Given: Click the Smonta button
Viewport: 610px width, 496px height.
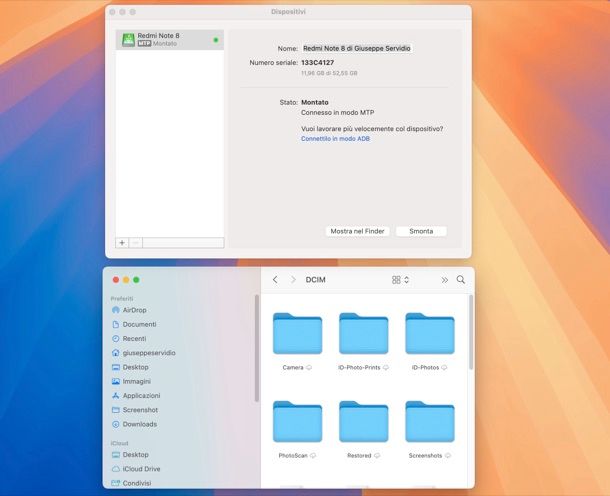Looking at the screenshot, I should [421, 231].
